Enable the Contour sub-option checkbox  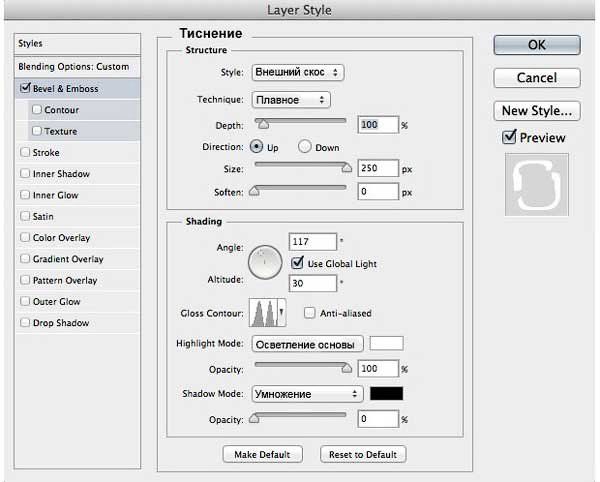click(x=37, y=110)
